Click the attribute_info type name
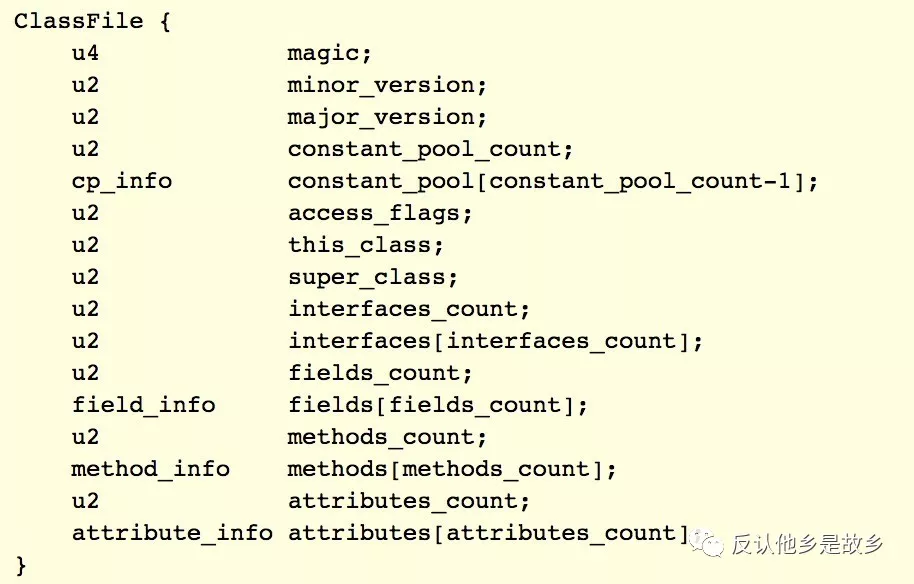Viewport: 914px width, 584px height. (x=172, y=533)
